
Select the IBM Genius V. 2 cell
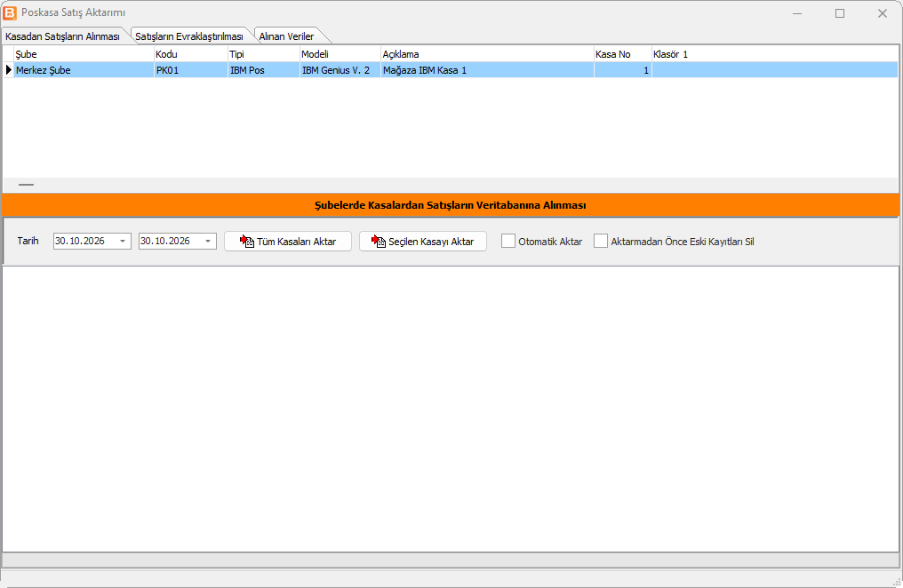[340, 70]
